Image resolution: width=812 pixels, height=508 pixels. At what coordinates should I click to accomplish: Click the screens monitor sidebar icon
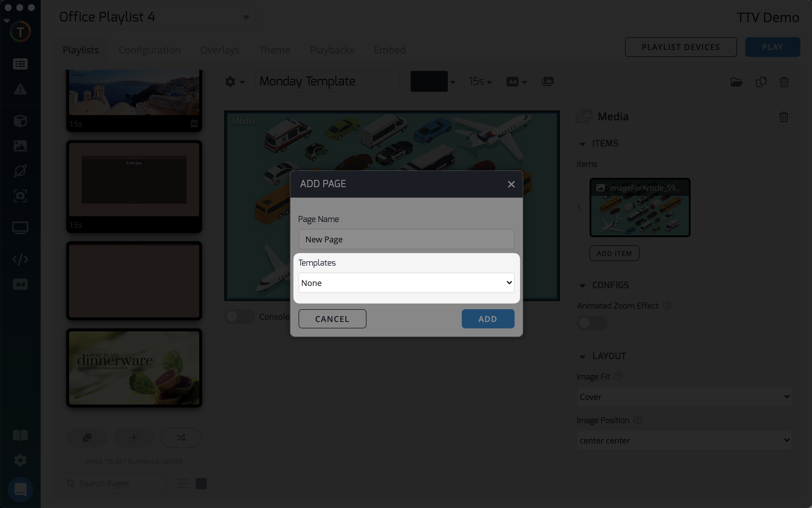click(x=20, y=228)
